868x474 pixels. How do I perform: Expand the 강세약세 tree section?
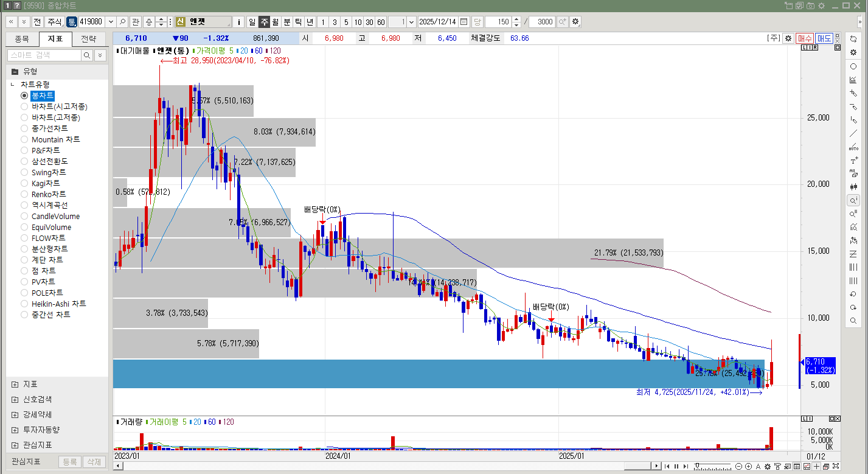click(15, 414)
